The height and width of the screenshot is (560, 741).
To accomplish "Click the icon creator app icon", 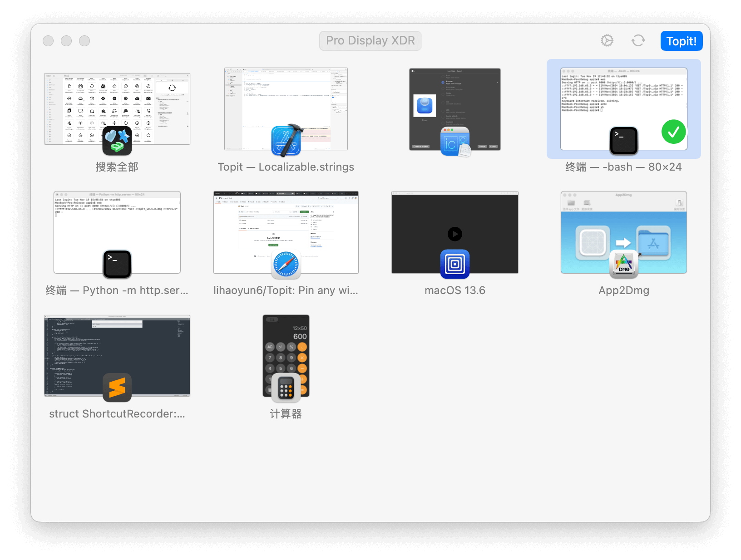I will 455,141.
